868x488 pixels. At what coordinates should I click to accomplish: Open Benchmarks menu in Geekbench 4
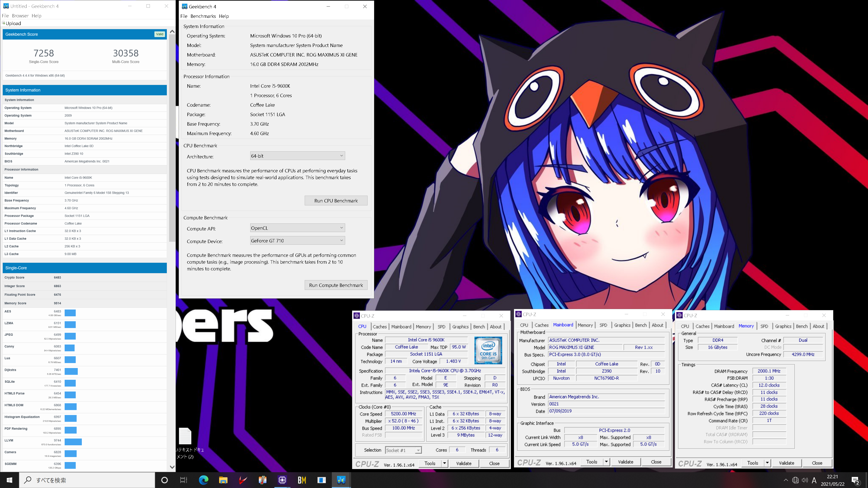(x=203, y=16)
